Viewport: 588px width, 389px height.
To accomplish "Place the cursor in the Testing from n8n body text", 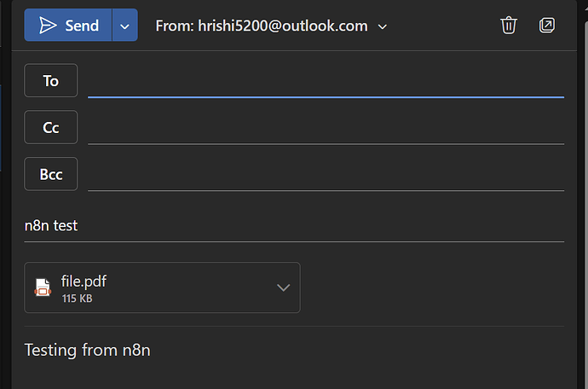I will 88,350.
